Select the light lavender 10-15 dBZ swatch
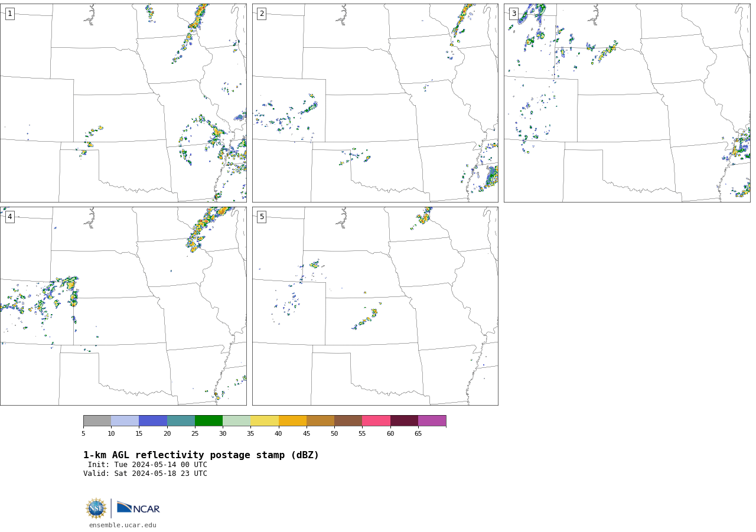This screenshot has width=756, height=532. pos(125,421)
